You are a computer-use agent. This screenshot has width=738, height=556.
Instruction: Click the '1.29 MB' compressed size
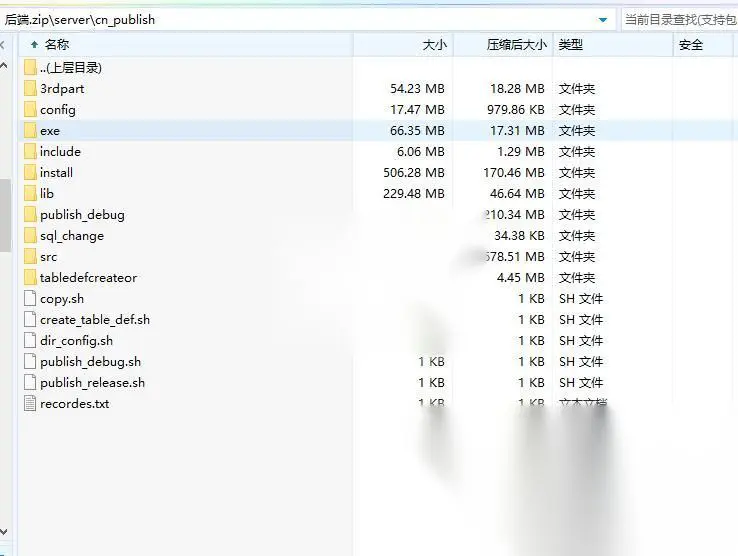coord(521,152)
